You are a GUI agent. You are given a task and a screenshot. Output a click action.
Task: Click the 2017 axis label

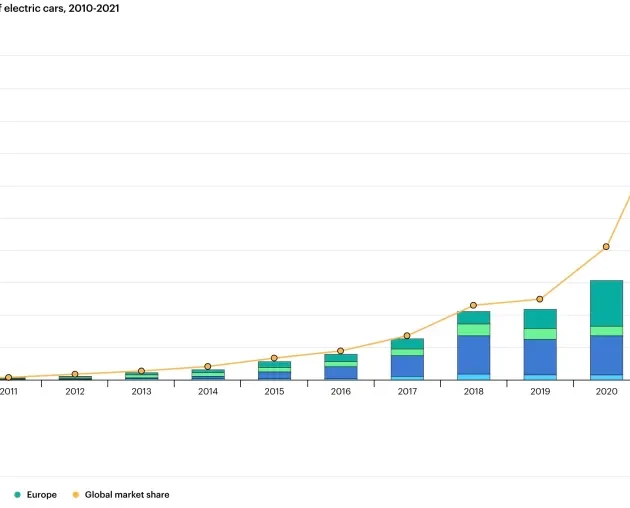[407, 391]
